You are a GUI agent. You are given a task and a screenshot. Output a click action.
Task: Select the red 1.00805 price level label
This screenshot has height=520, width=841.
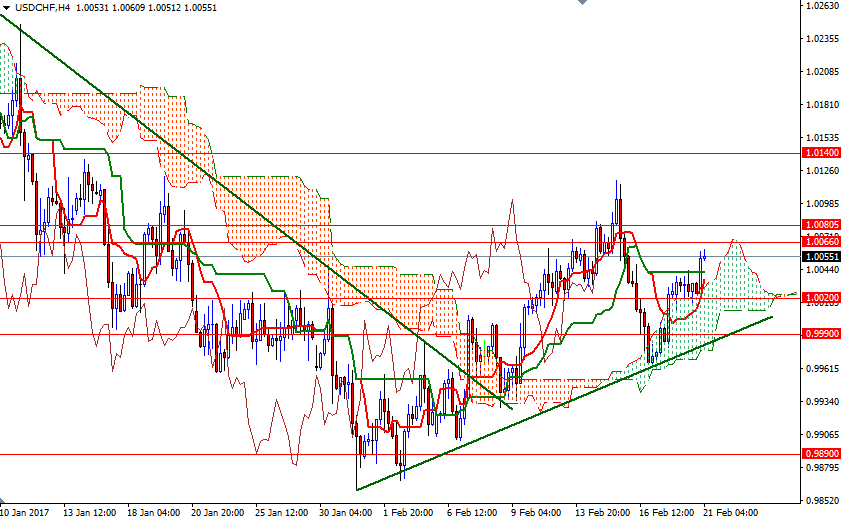click(x=821, y=225)
